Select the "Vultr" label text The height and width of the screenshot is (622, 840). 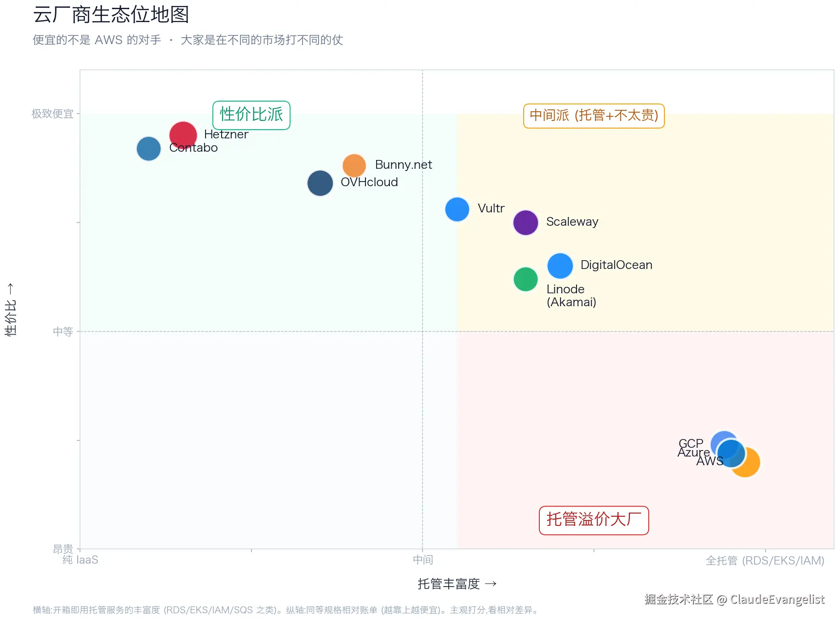pyautogui.click(x=491, y=208)
